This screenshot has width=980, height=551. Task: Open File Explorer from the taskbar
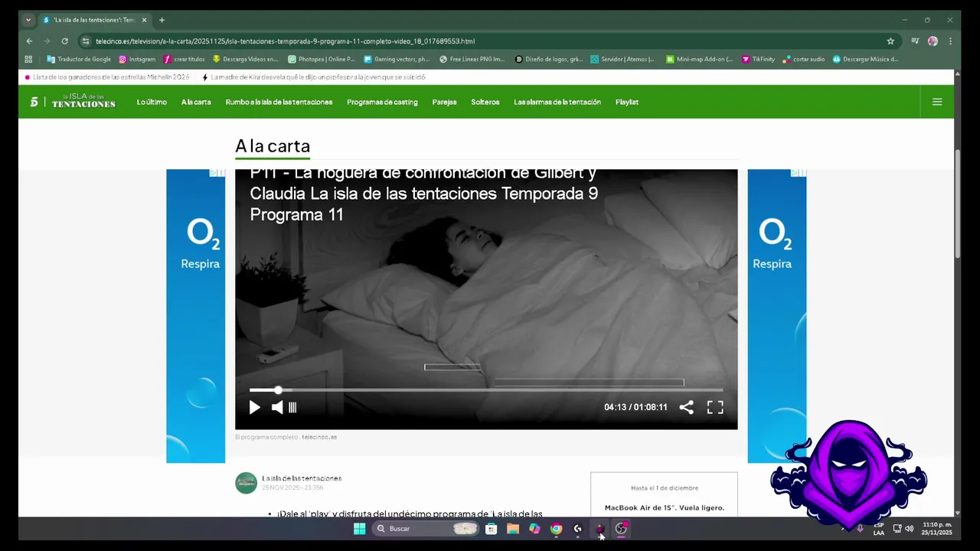(513, 529)
